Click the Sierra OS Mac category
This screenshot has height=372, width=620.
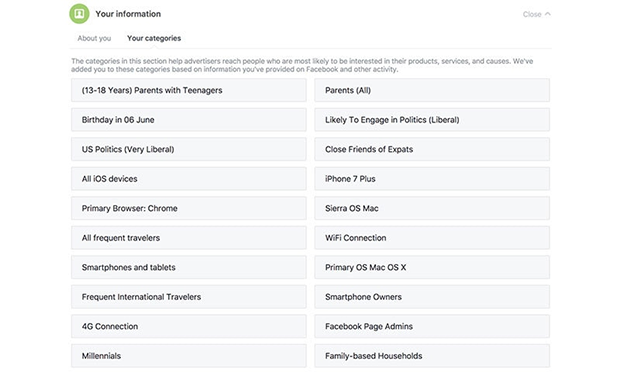432,208
